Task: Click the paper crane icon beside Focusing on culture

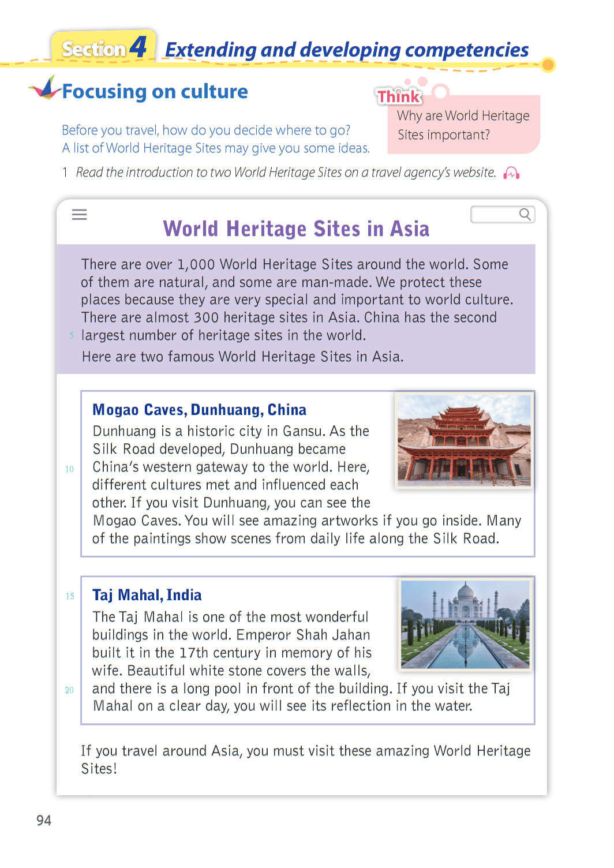Action: pos(45,88)
